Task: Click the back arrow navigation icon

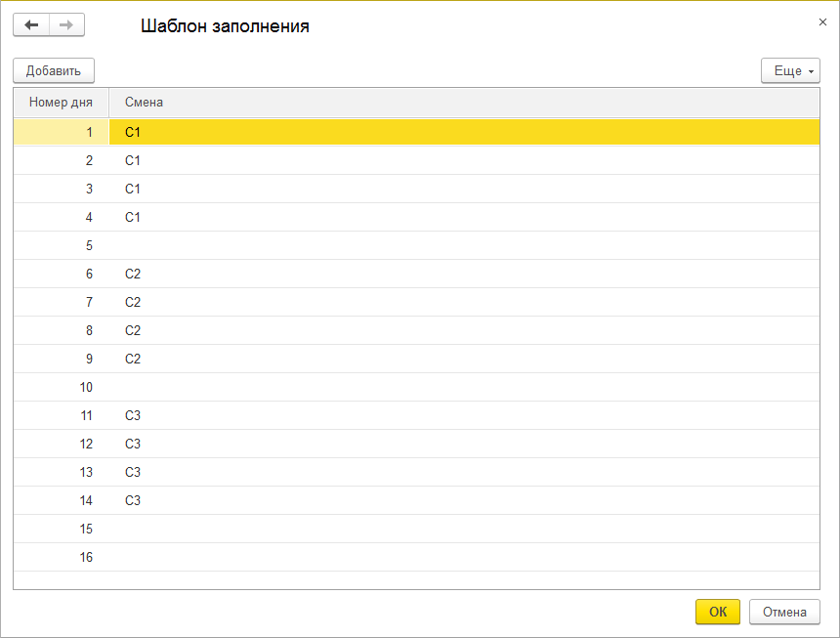Action: pos(31,25)
